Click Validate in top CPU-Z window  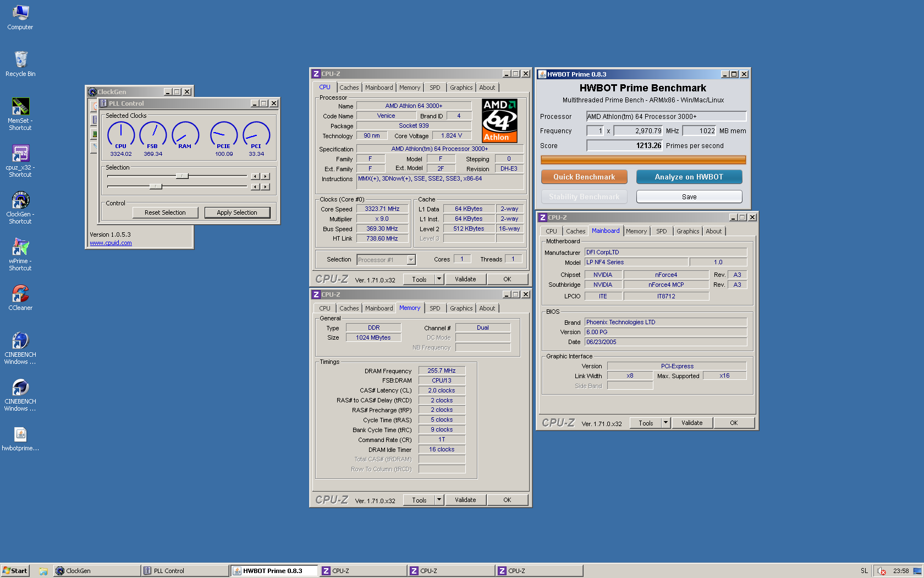[x=465, y=279]
